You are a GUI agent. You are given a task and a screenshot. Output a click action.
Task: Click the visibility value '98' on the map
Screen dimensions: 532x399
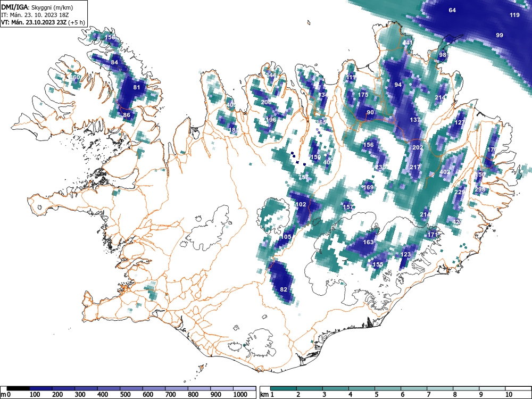443,55
